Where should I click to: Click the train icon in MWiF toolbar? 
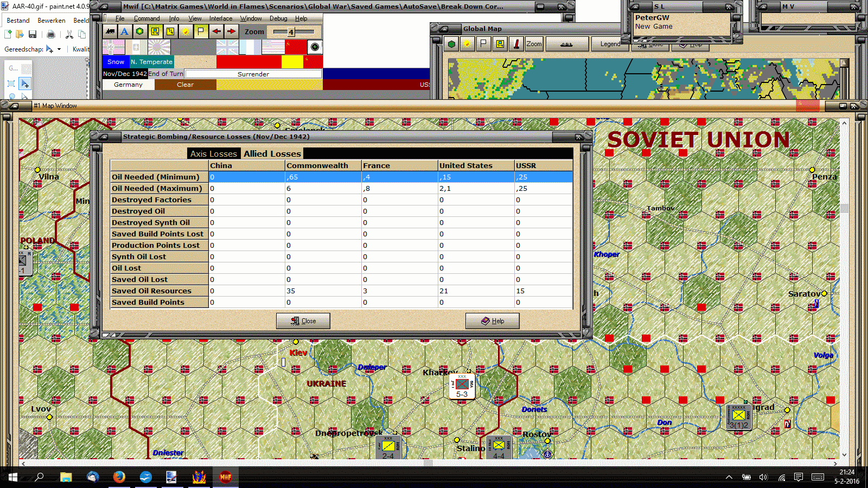(110, 31)
